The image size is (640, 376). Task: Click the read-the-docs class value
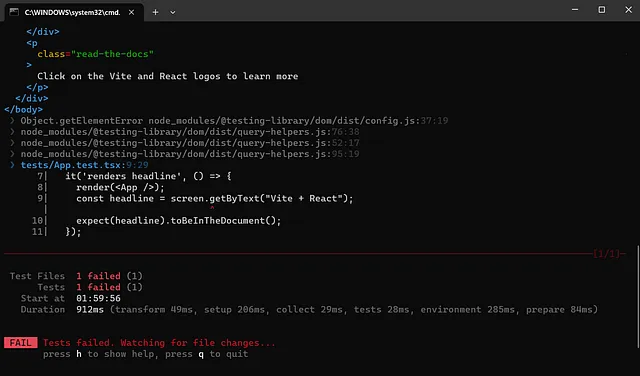[112, 54]
